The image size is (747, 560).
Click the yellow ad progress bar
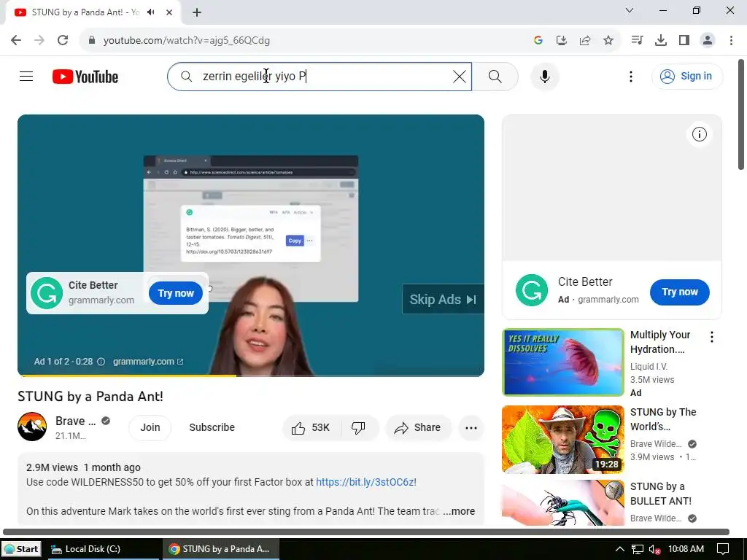(128, 376)
